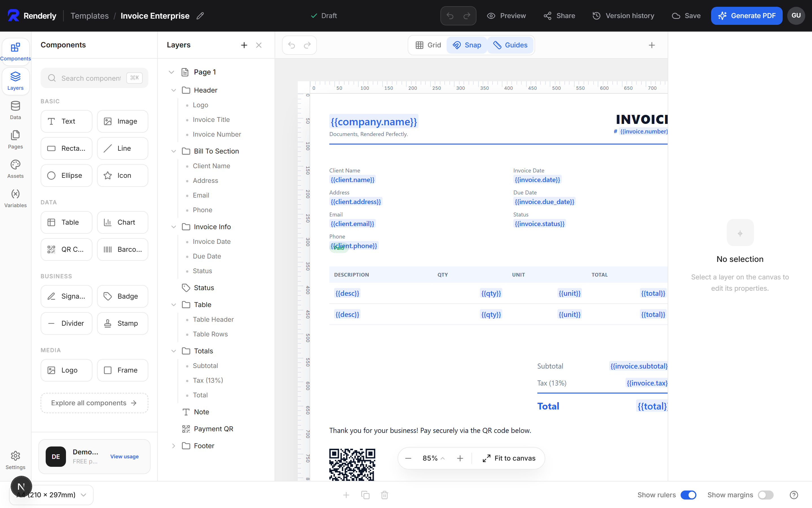Zoom out with minus button

[x=408, y=458]
